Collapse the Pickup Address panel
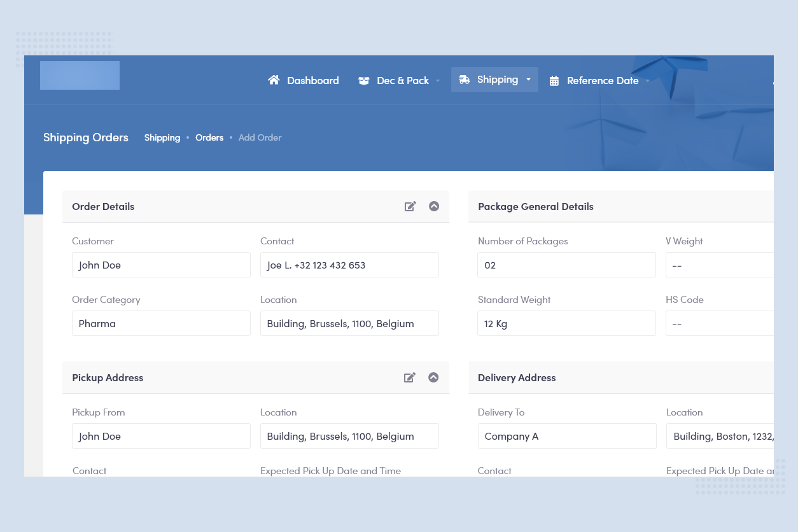This screenshot has height=532, width=798. 433,377
